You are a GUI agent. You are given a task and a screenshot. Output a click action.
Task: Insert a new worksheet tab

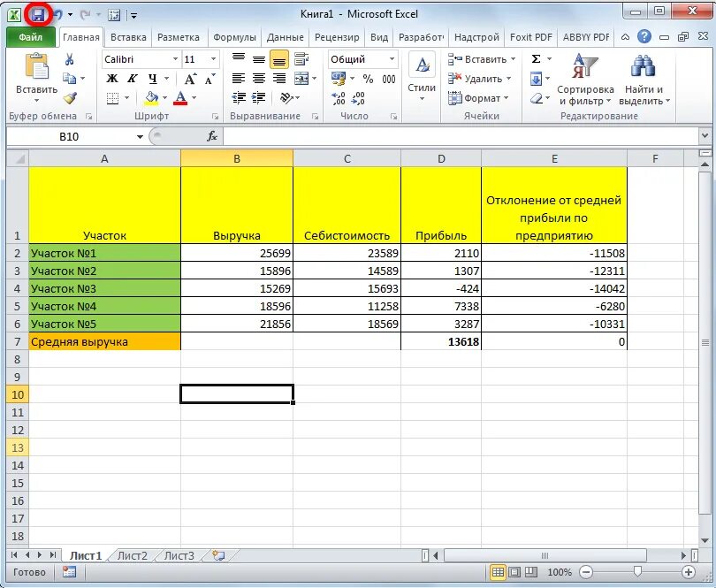219,555
